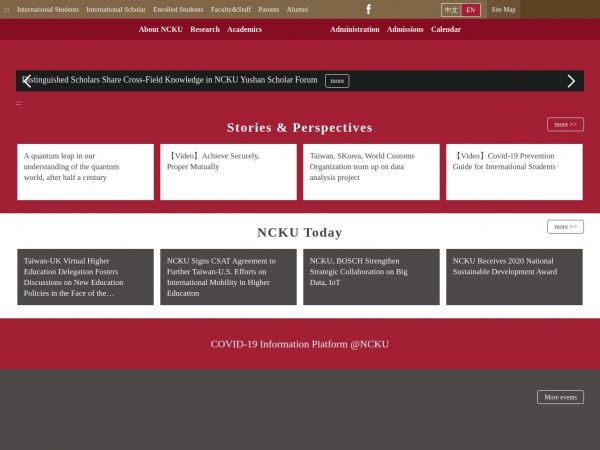The height and width of the screenshot is (450, 600).
Task: Open Parents link
Action: tap(269, 10)
